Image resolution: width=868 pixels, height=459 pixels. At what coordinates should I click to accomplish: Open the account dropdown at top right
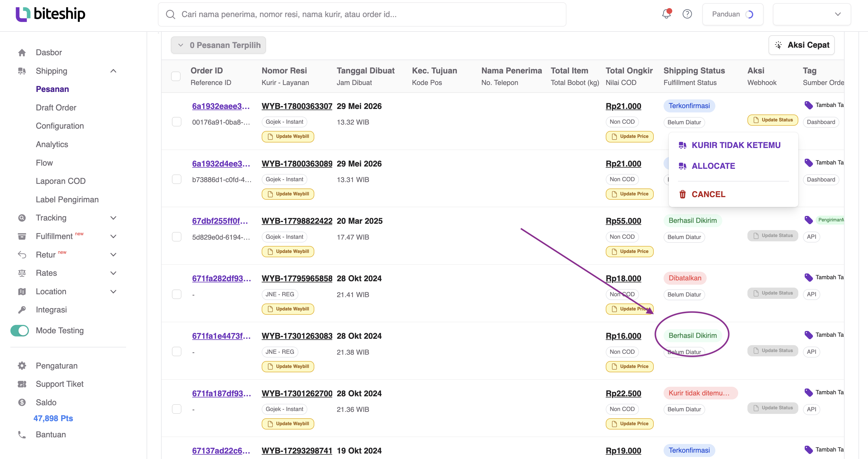click(x=812, y=14)
